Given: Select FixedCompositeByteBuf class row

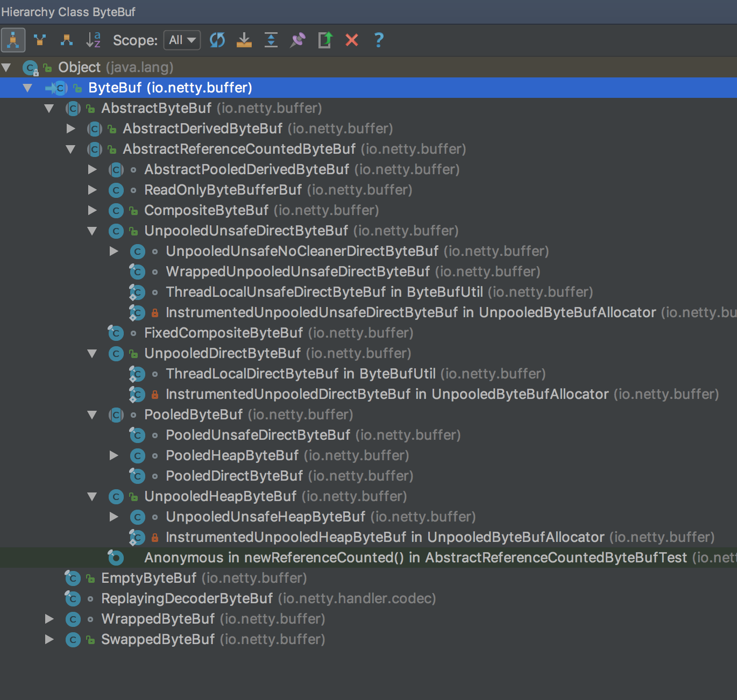Looking at the screenshot, I should coord(368,333).
